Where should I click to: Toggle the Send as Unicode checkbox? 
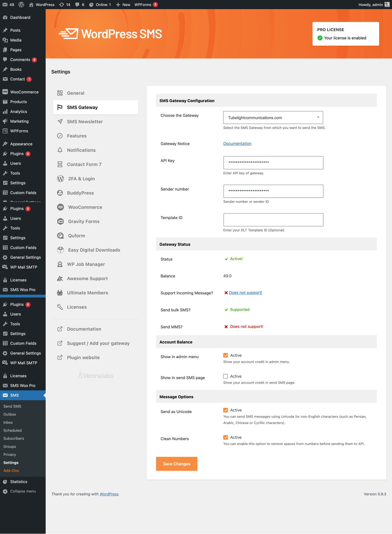[x=226, y=410]
